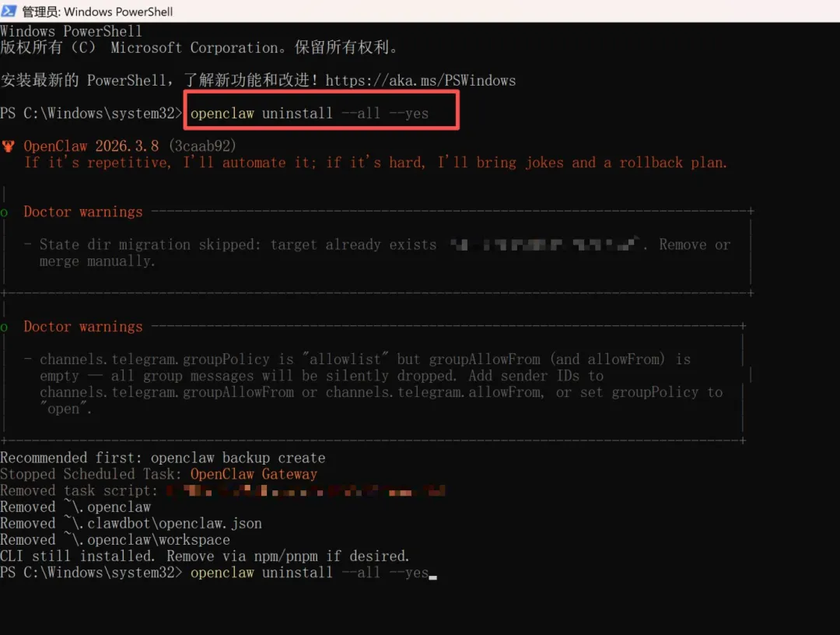The height and width of the screenshot is (635, 840).
Task: Click the 'Recommended first: openclaw backup create' line
Action: tap(163, 458)
